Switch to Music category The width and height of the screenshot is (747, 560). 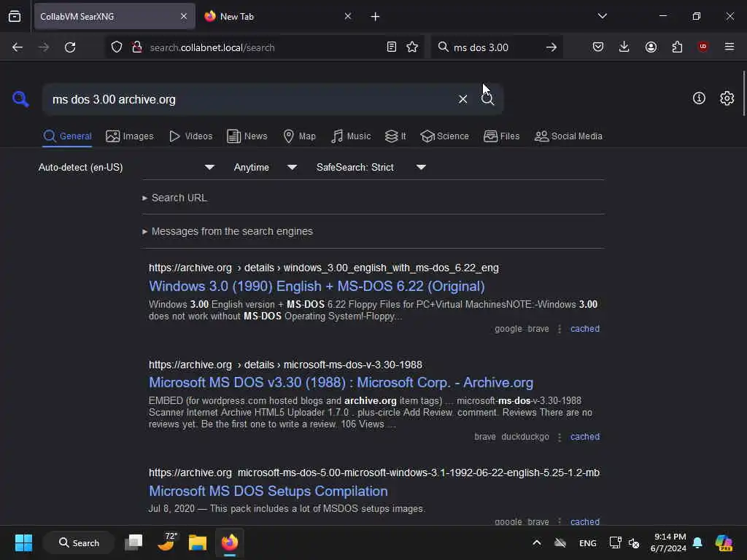[x=351, y=136]
